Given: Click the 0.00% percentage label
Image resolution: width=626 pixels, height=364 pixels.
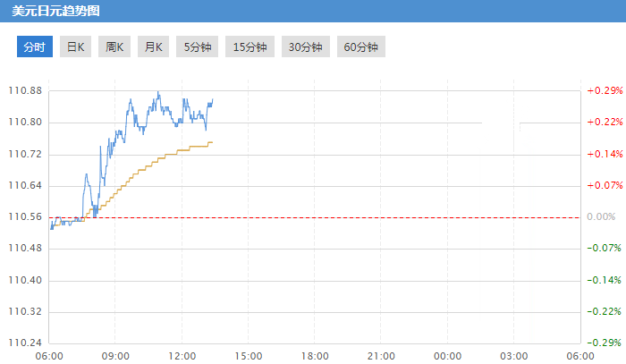Looking at the screenshot, I should tap(600, 217).
